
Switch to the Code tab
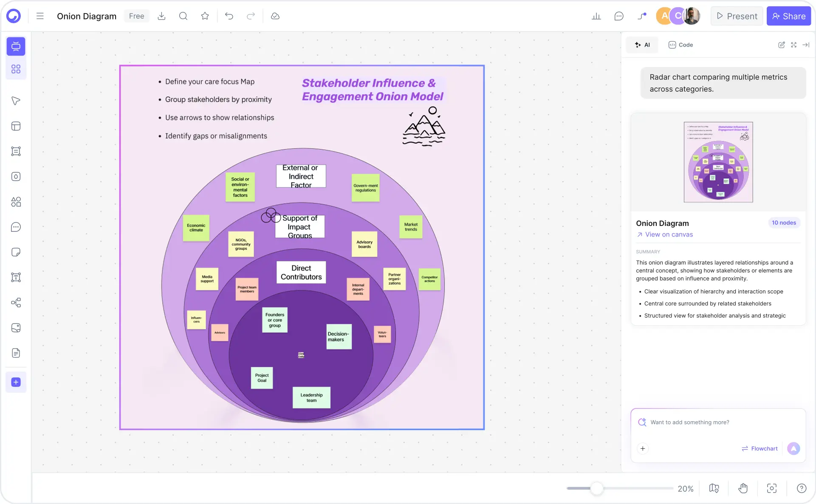coord(680,45)
